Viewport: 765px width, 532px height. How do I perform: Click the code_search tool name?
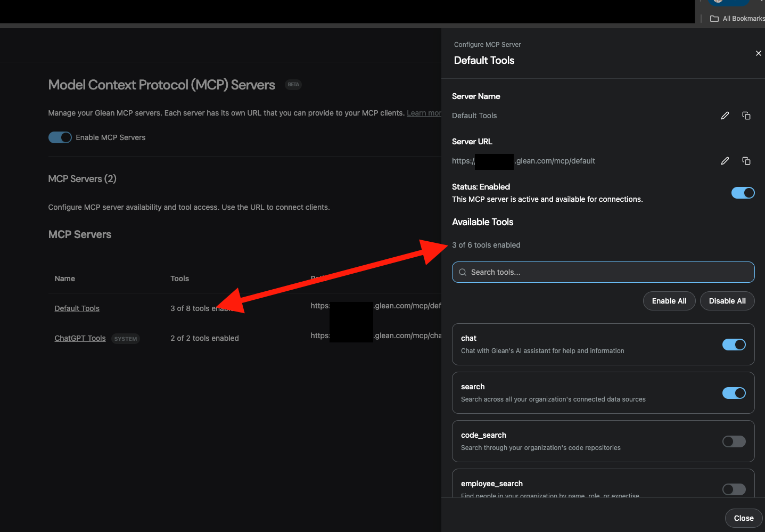coord(483,435)
